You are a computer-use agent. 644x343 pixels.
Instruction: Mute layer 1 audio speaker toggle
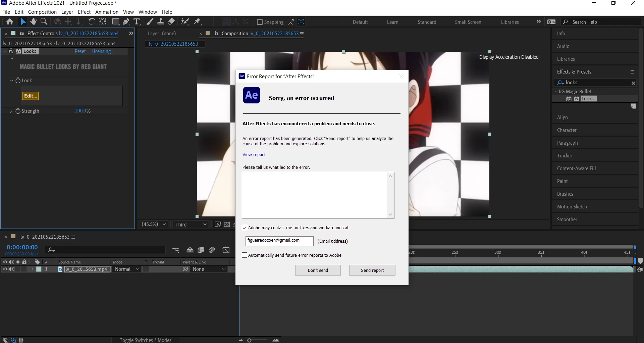coord(12,269)
